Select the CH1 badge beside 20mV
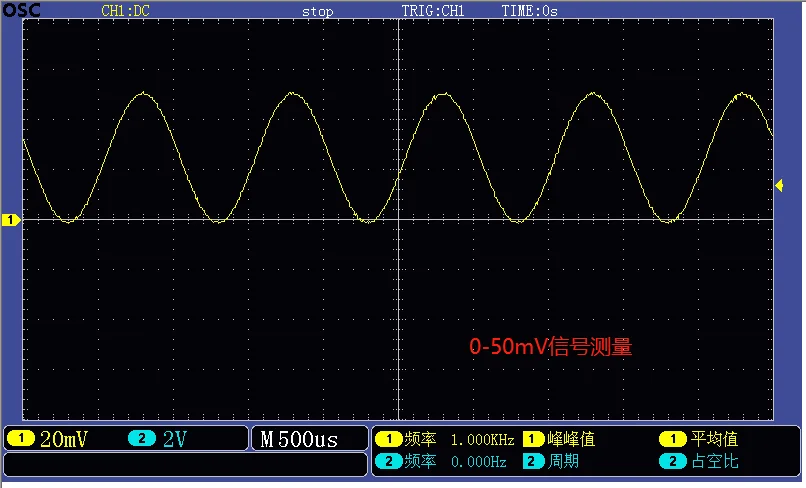Viewport: 806px width, 488px height. tap(21, 439)
